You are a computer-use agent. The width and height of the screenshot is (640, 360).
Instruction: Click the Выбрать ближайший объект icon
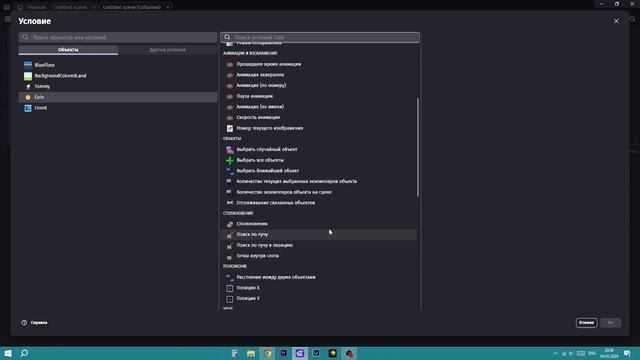pos(230,171)
